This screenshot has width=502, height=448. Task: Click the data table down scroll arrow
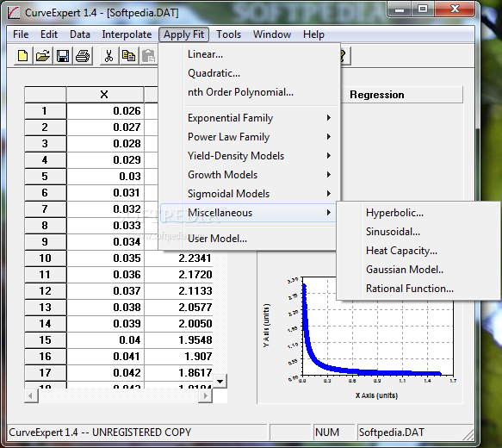point(220,381)
